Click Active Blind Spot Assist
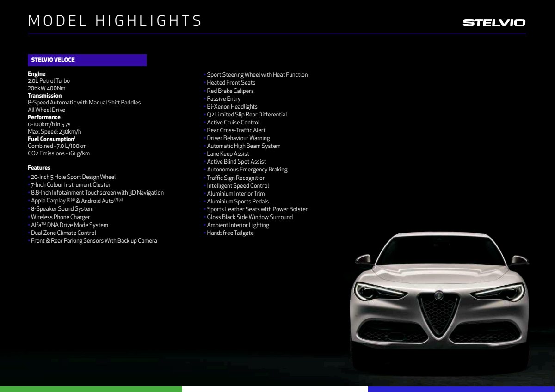 click(236, 162)
